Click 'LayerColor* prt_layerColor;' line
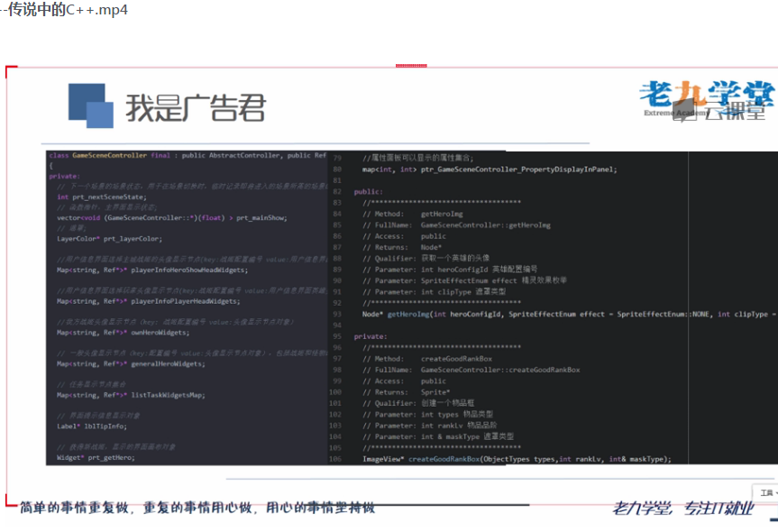Image resolution: width=778 pixels, height=532 pixels. coord(109,239)
